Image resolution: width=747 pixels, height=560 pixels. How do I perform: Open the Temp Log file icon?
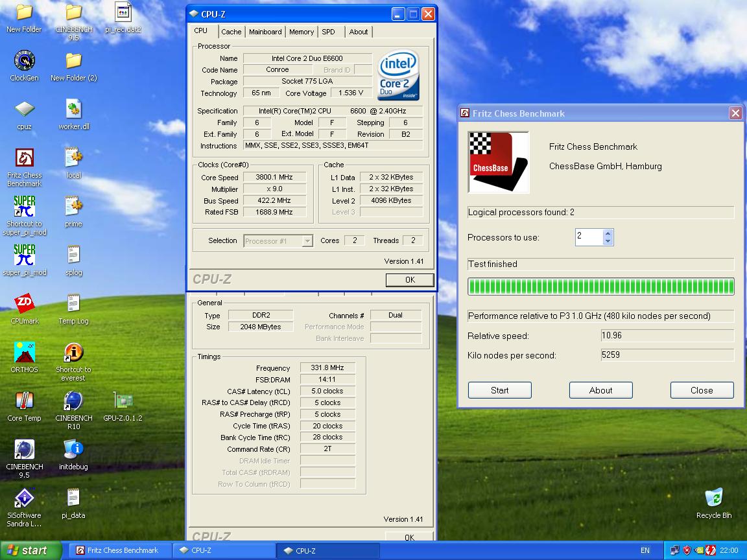(73, 309)
